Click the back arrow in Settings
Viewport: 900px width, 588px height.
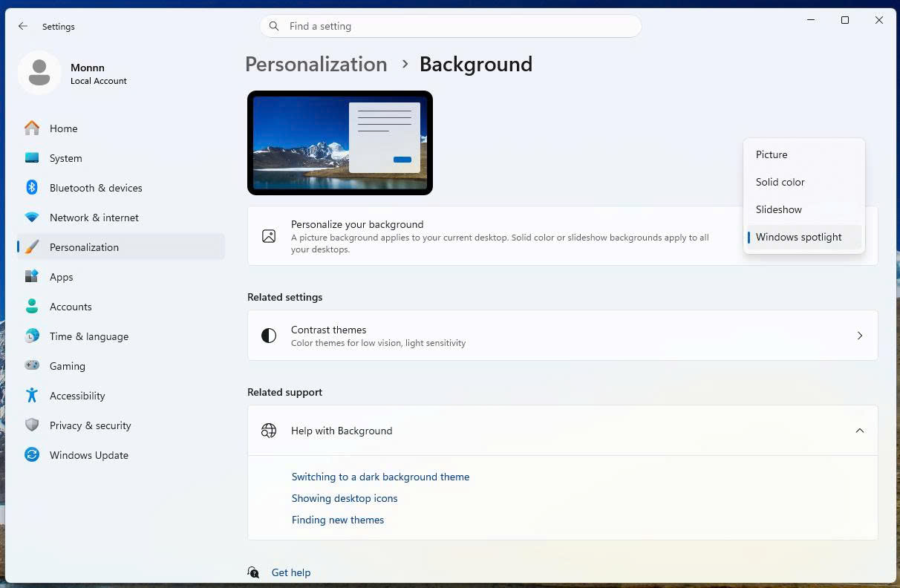(x=23, y=26)
